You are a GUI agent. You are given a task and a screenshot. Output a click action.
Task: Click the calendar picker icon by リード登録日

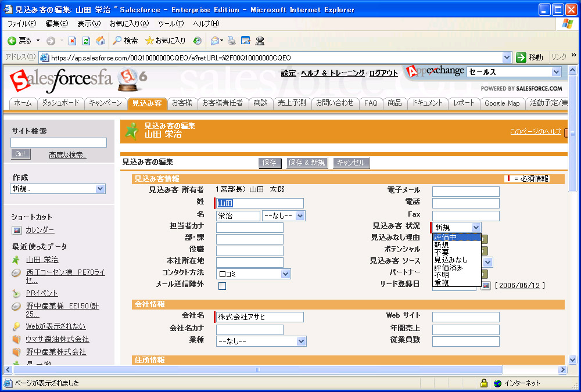coord(485,286)
